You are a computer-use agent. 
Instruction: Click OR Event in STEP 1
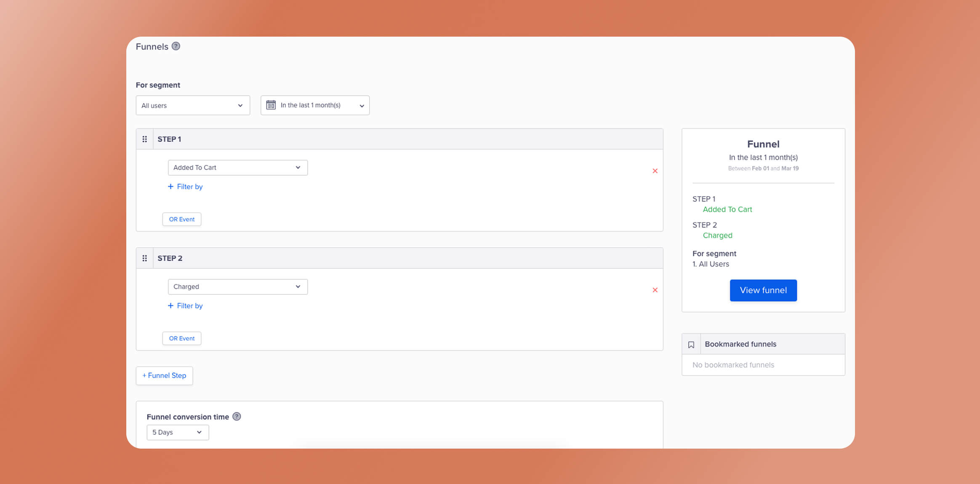[181, 219]
